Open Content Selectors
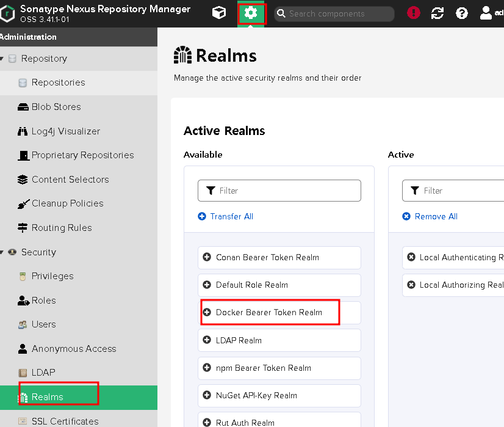The image size is (504, 427). [x=79, y=179]
